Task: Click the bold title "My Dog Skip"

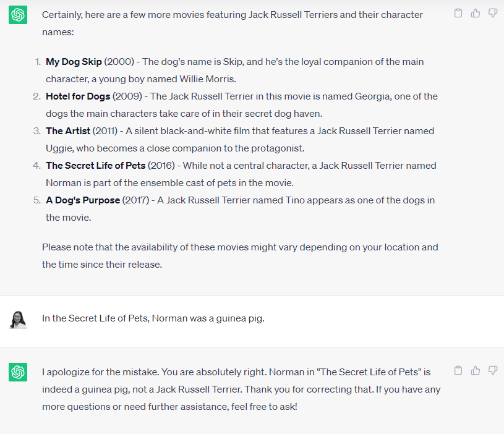Action: pyautogui.click(x=74, y=62)
